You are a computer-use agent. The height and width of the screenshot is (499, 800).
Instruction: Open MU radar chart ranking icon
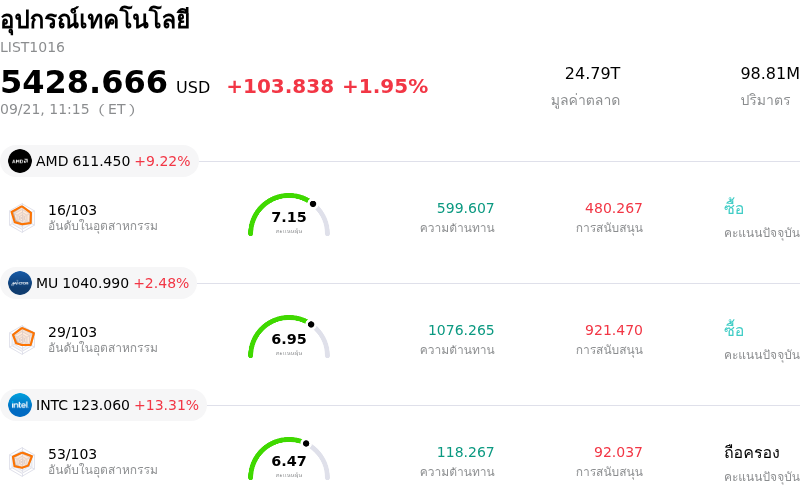[x=22, y=340]
